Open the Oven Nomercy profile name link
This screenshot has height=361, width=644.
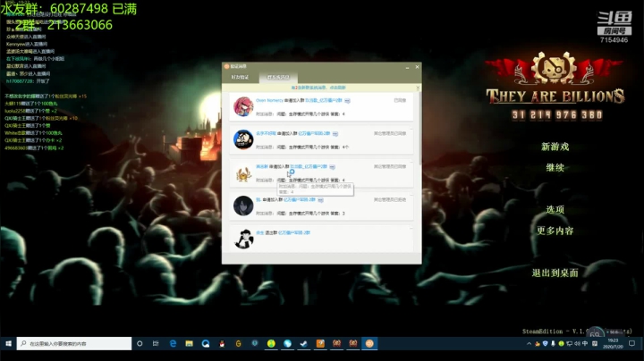pos(269,100)
